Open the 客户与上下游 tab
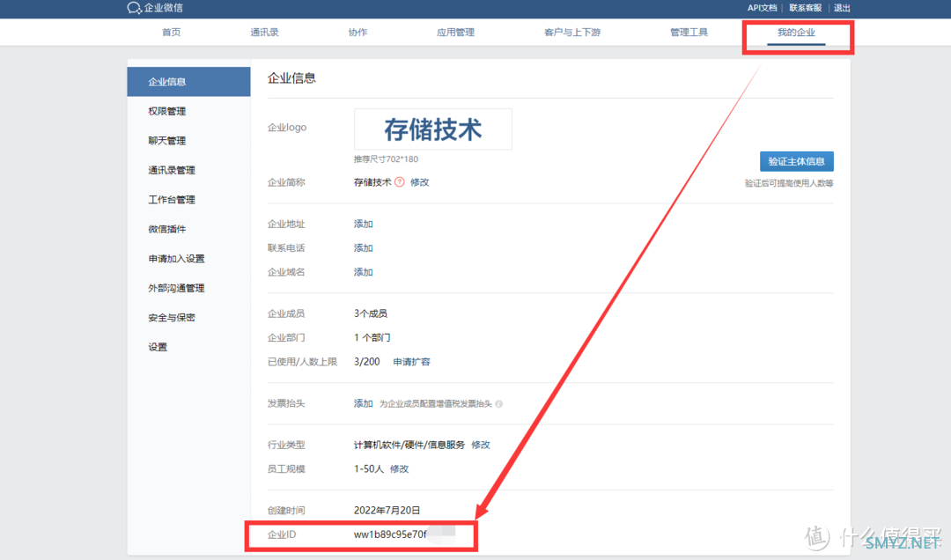The width and height of the screenshot is (951, 560). [x=571, y=32]
